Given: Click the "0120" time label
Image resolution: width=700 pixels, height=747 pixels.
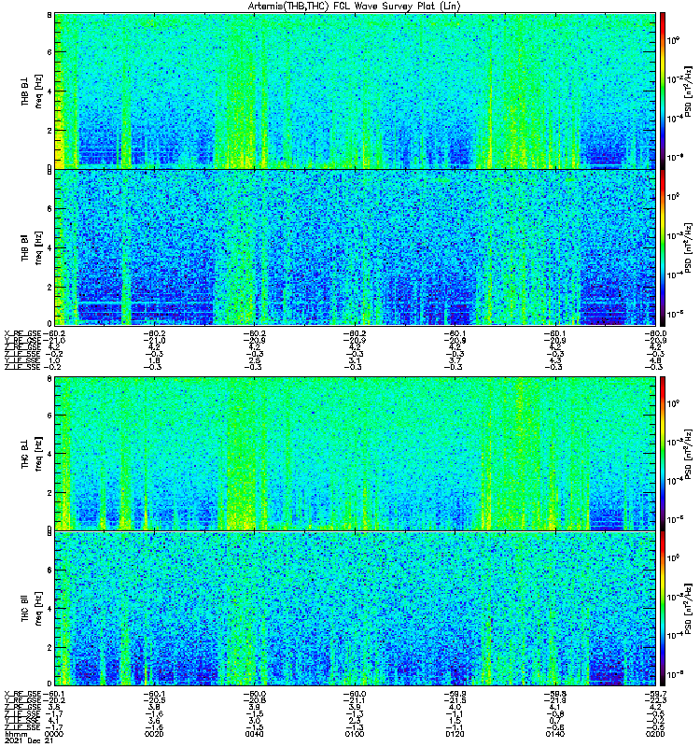Looking at the screenshot, I should tap(455, 734).
